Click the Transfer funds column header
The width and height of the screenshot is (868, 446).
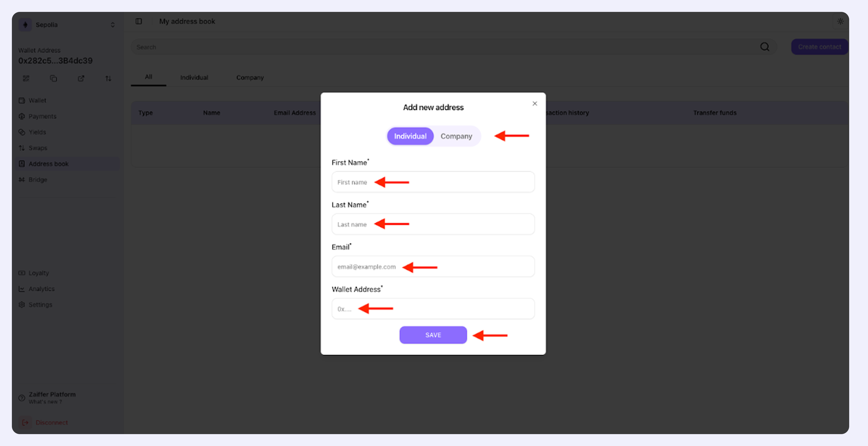pyautogui.click(x=715, y=113)
